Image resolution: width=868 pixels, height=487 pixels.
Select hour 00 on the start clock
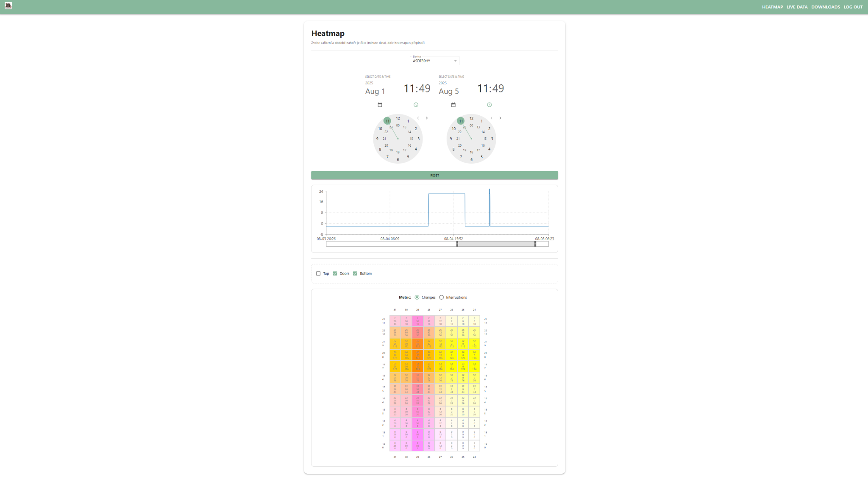398,125
